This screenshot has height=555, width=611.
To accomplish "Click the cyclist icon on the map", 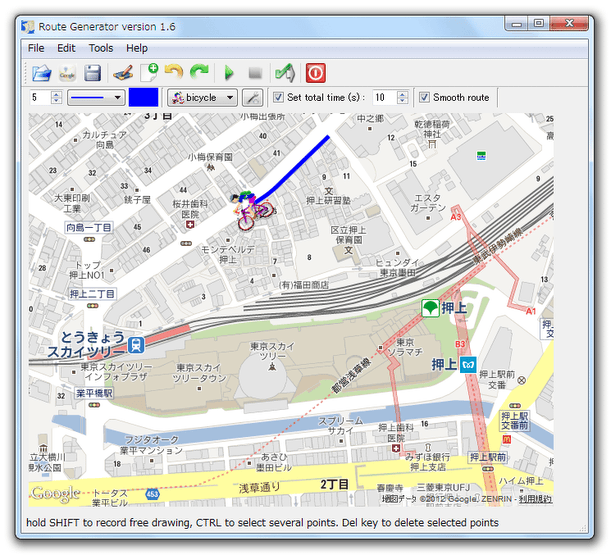I will 251,210.
